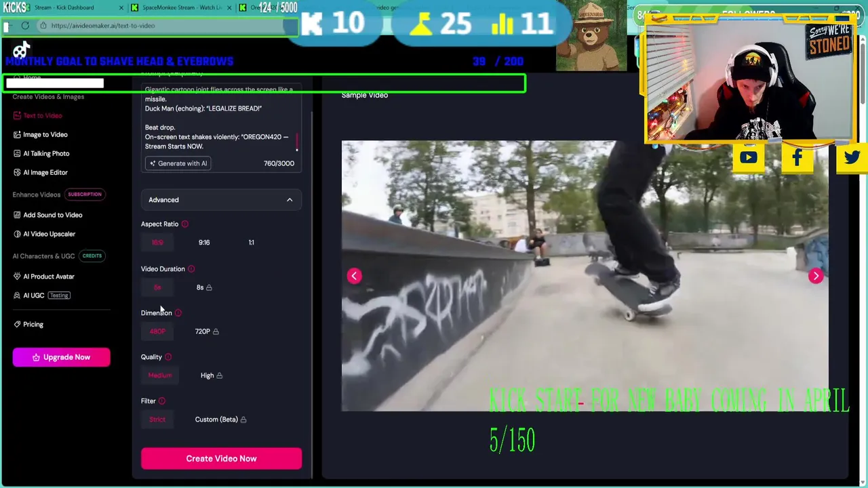The image size is (868, 488).
Task: Choose the 1:1 aspect ratio
Action: click(x=251, y=243)
